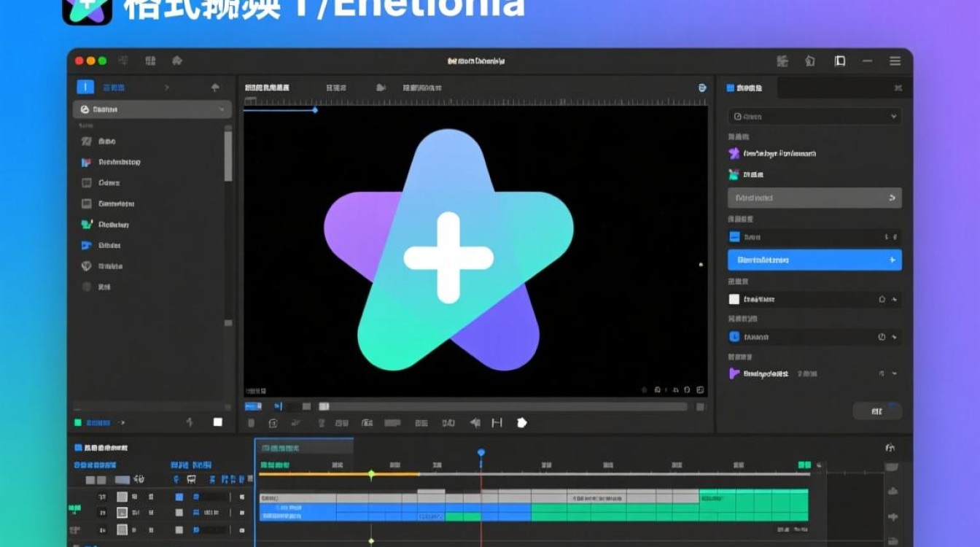This screenshot has height=547, width=980.
Task: Toggle the green checkbox at left panel bottom
Action: pos(78,422)
